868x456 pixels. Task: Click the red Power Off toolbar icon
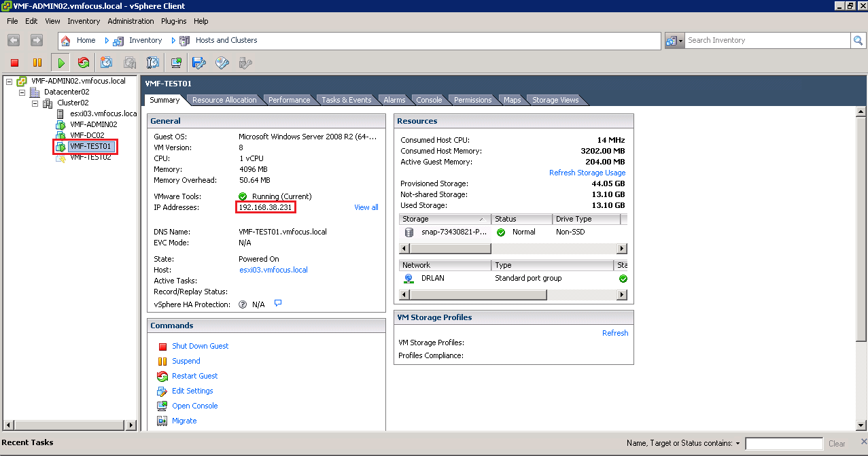14,63
